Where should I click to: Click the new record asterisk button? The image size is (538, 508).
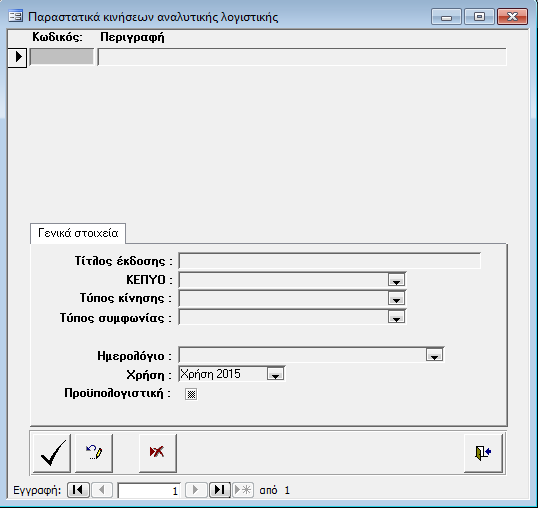coord(243,490)
